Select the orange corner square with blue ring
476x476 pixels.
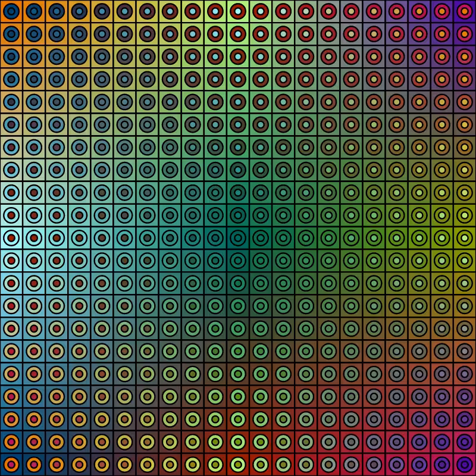tap(11, 11)
